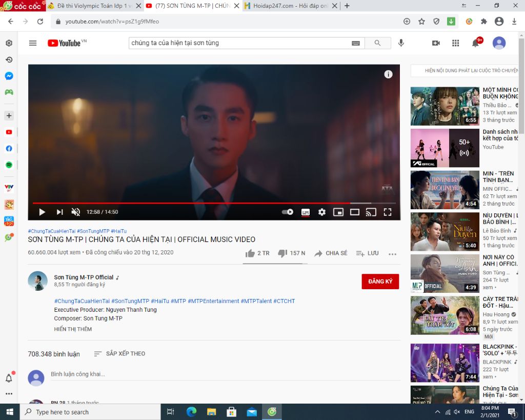Screen dimensions: 525x420
Task: Expand description with HIỂN THỊ THÊM
Action: [73, 329]
